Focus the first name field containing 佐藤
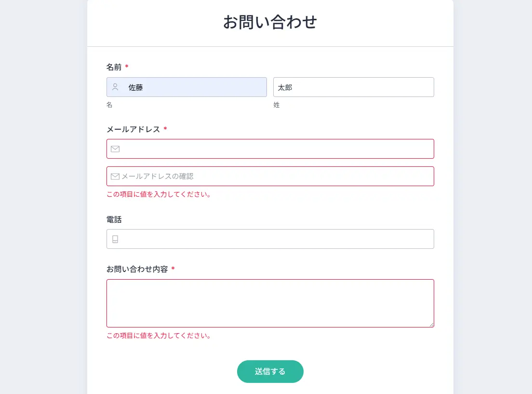 pyautogui.click(x=186, y=87)
